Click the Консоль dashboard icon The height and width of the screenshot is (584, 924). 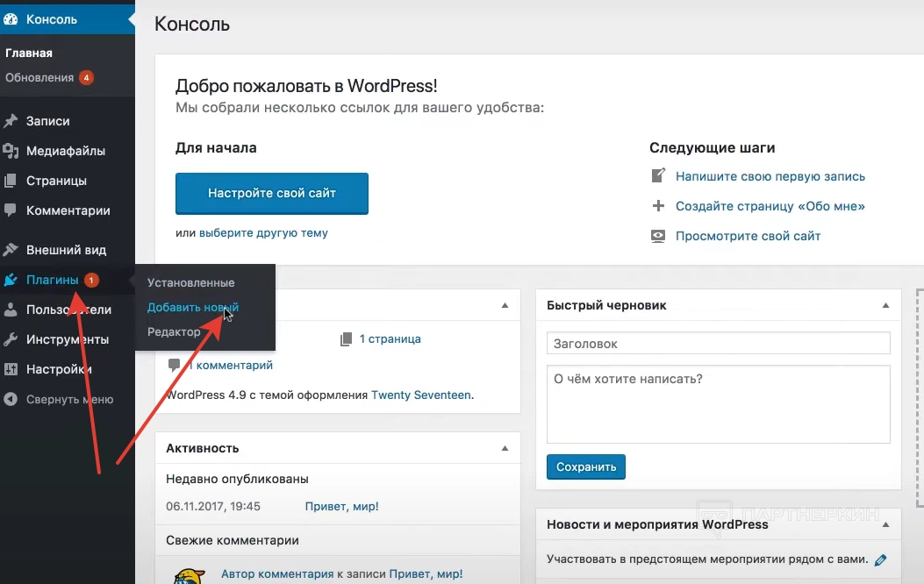click(x=11, y=18)
